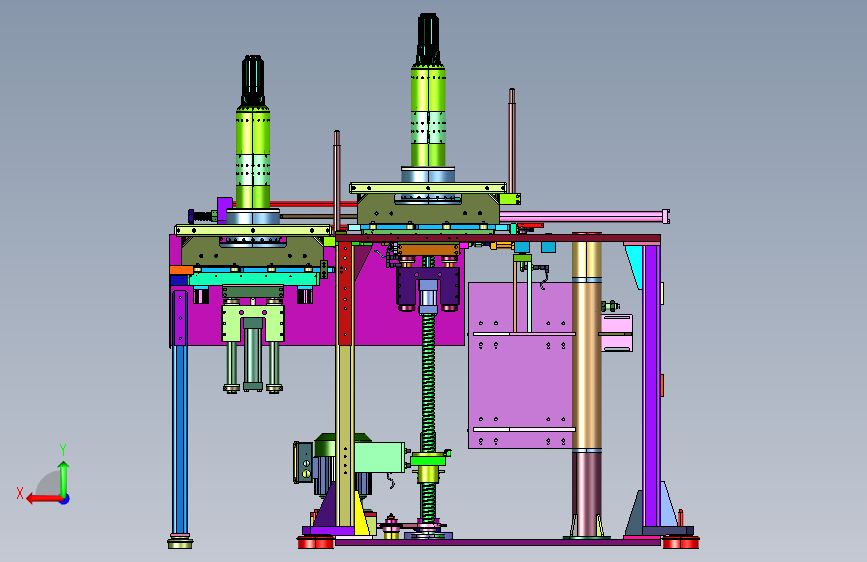Image resolution: width=867 pixels, height=562 pixels.
Task: Select the light green U-bracket under the left assembly
Action: (253, 324)
